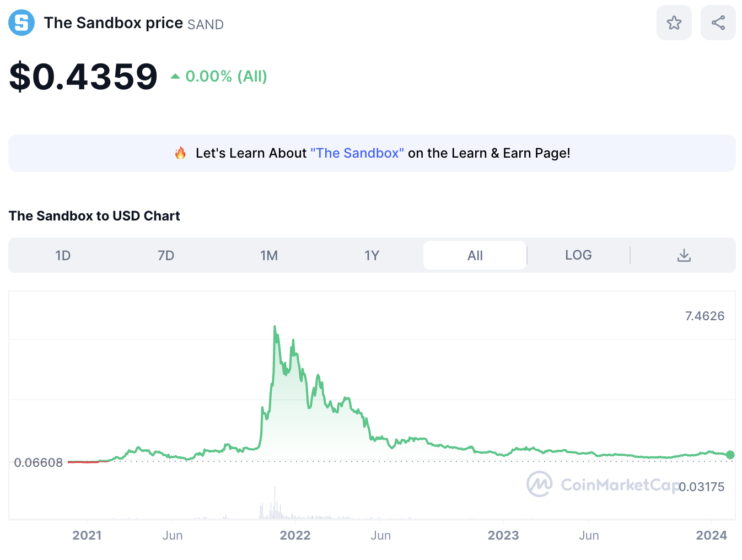The image size is (742, 560).
Task: Select the 7D time range
Action: click(166, 255)
